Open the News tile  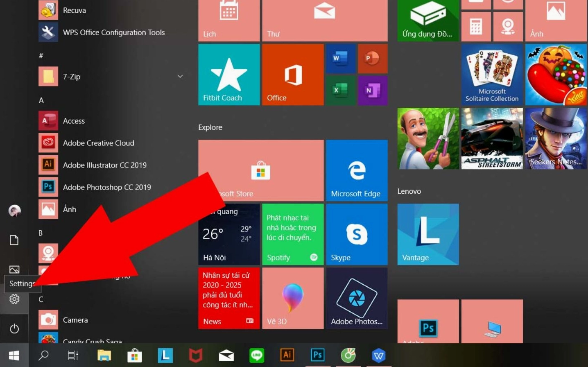[229, 298]
